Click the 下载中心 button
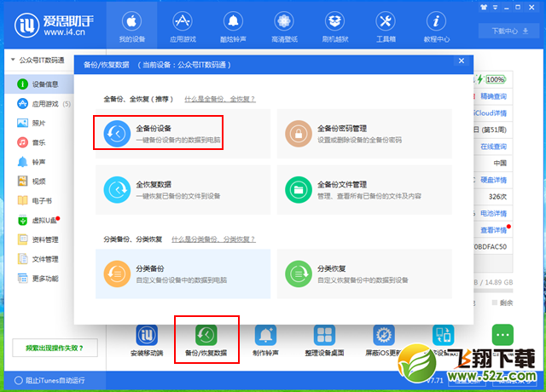The width and height of the screenshot is (546, 392). pos(509,31)
